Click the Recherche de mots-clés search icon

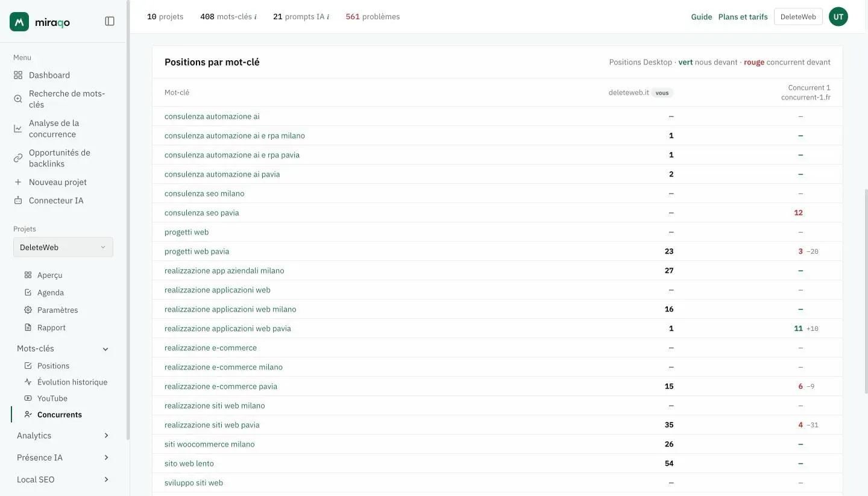click(18, 99)
